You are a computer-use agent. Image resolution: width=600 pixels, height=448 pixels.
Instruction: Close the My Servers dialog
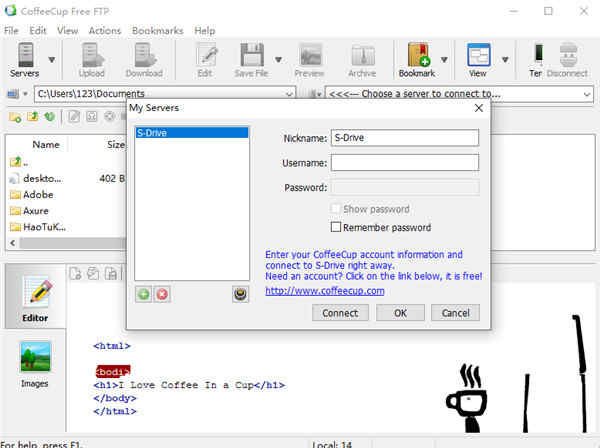pos(479,108)
